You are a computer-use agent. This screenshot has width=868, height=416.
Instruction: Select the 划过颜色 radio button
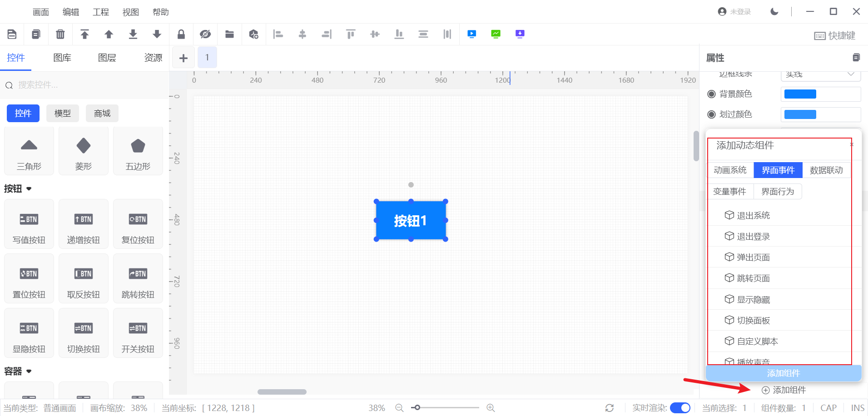tap(712, 114)
